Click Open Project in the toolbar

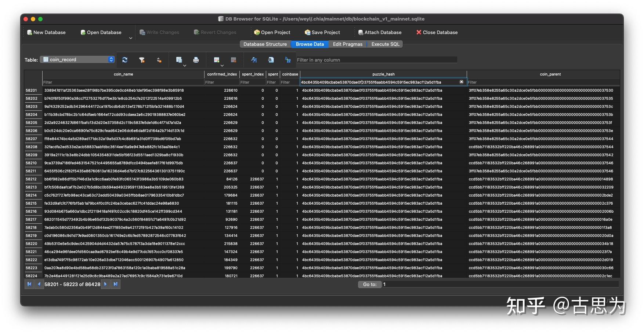(x=272, y=32)
